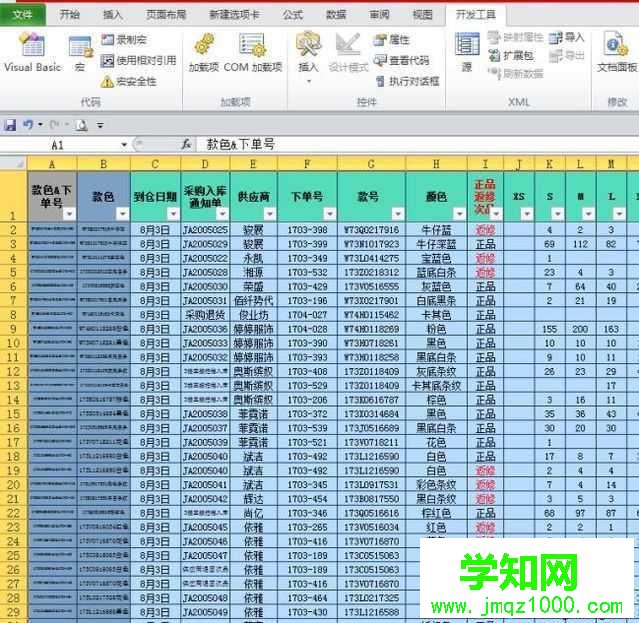Open filter dropdown for 款色 column
The width and height of the screenshot is (639, 623).
[122, 214]
